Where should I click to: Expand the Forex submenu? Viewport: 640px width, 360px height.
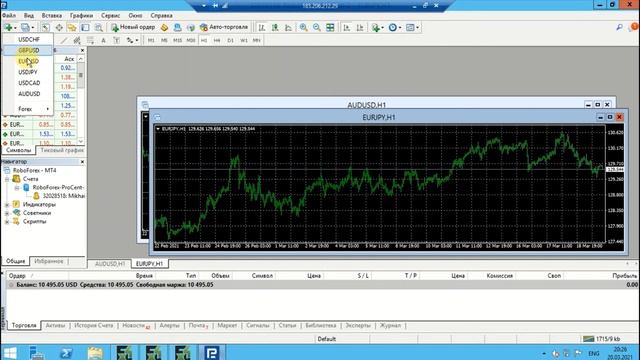point(28,109)
